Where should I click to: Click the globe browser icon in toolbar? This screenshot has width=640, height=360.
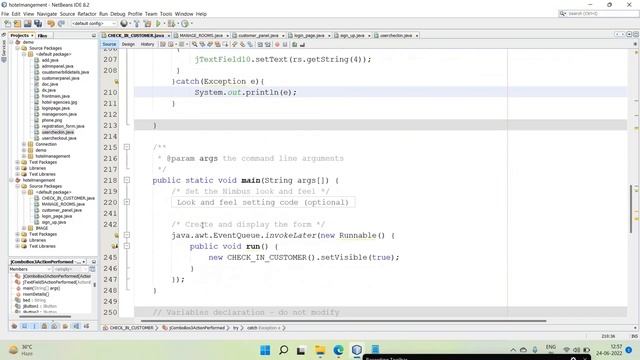(124, 24)
